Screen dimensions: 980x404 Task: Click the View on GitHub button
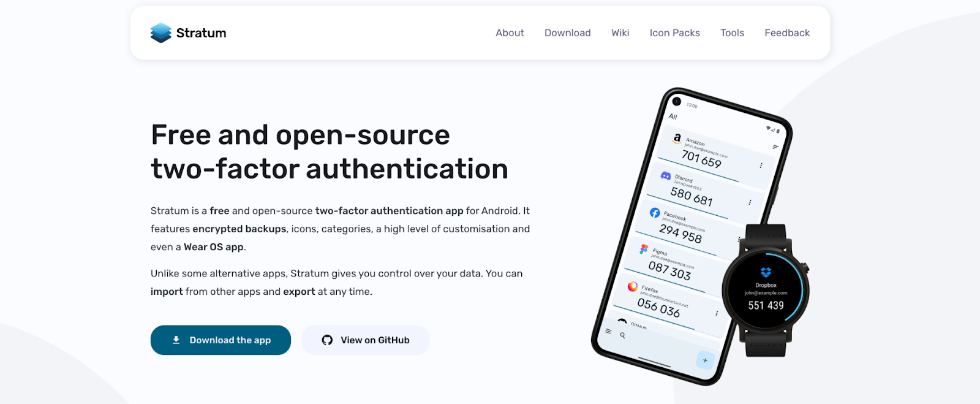(366, 340)
